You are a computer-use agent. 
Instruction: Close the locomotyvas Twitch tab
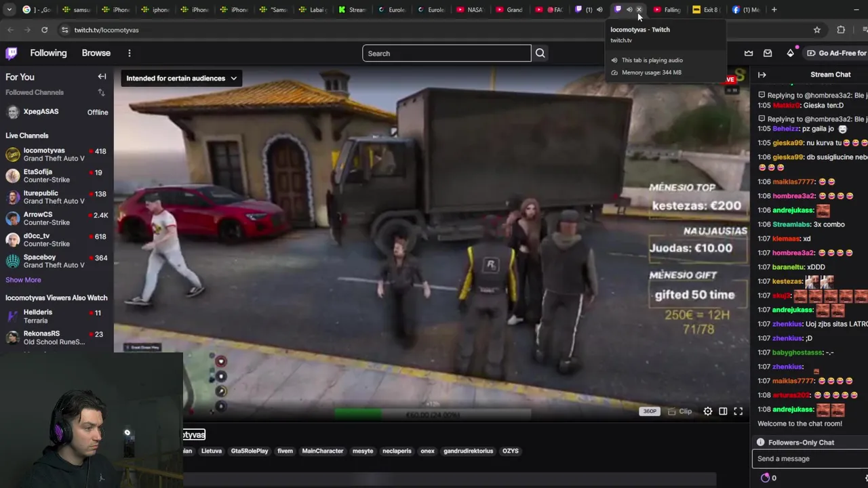pyautogui.click(x=639, y=9)
